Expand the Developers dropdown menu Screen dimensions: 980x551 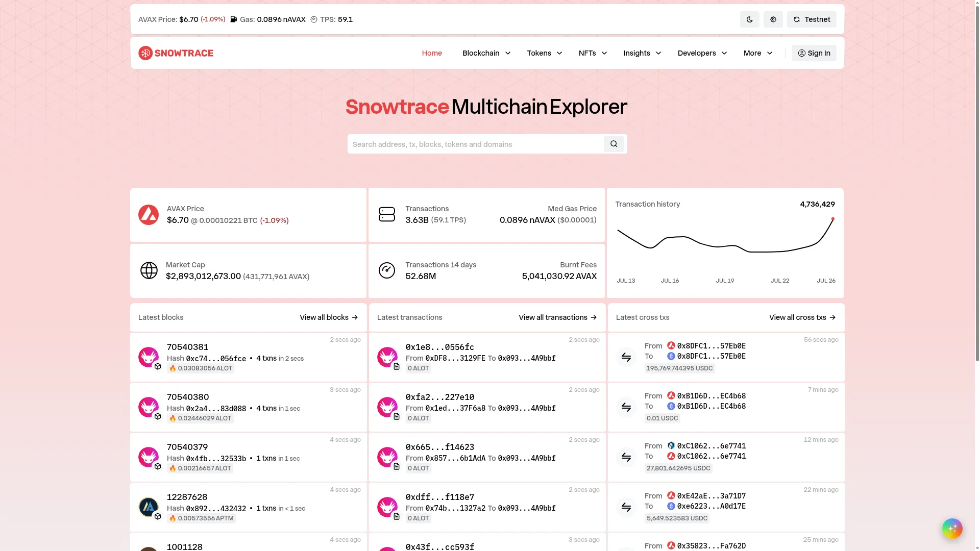click(702, 53)
